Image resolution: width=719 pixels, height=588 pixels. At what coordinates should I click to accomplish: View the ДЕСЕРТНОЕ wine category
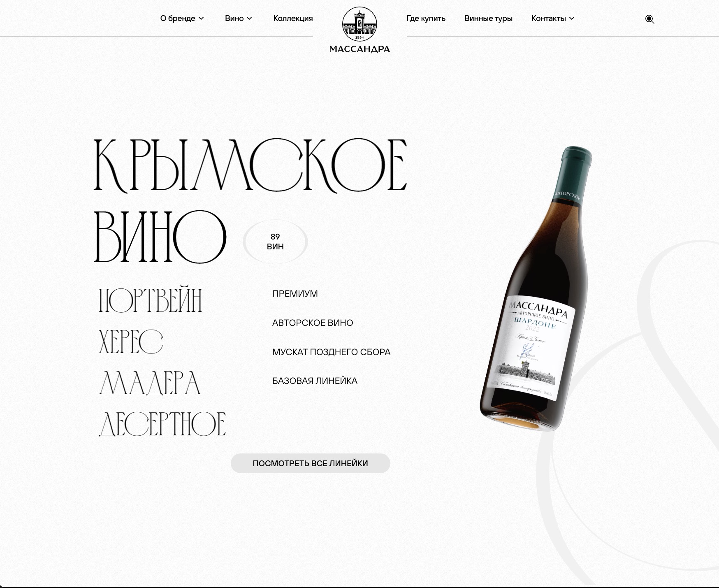(x=162, y=424)
